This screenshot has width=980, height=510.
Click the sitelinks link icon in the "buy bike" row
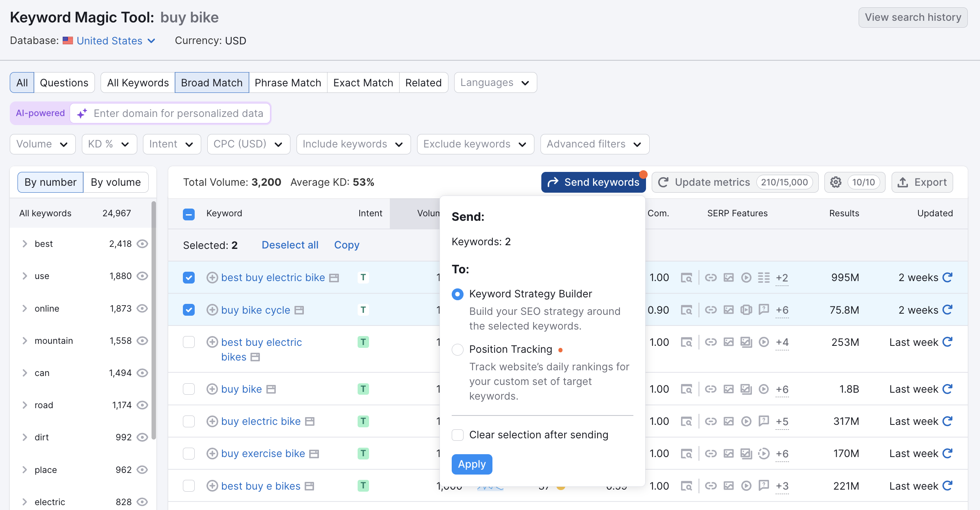[x=711, y=389]
